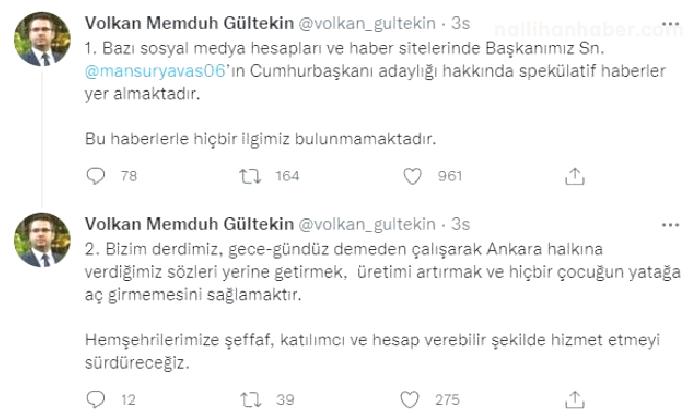Open the first tweet's 3s timestamp
700x420 pixels.
[461, 23]
